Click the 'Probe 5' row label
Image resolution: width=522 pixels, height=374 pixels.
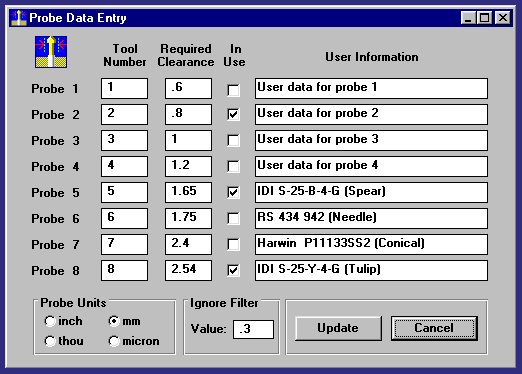pyautogui.click(x=55, y=193)
